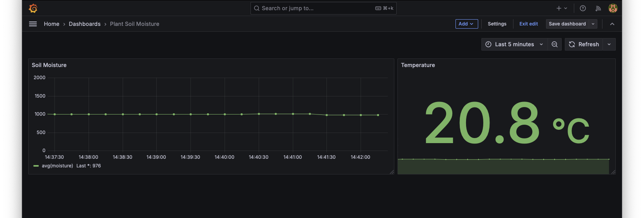644x218 pixels.
Task: Zoom out the time range
Action: [555, 44]
